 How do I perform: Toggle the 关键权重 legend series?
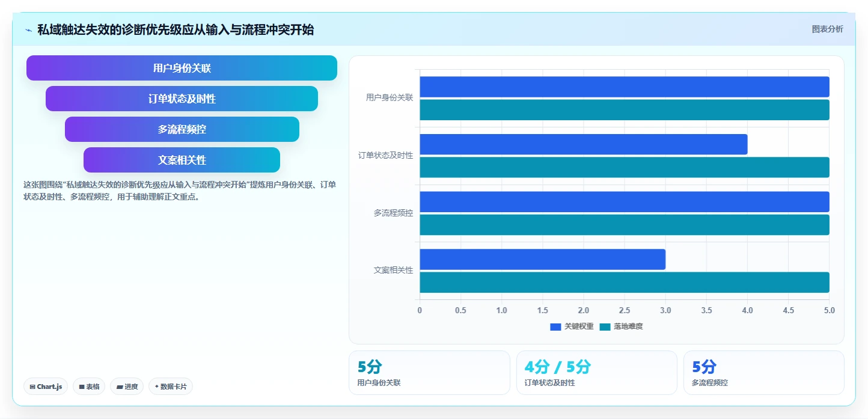572,326
